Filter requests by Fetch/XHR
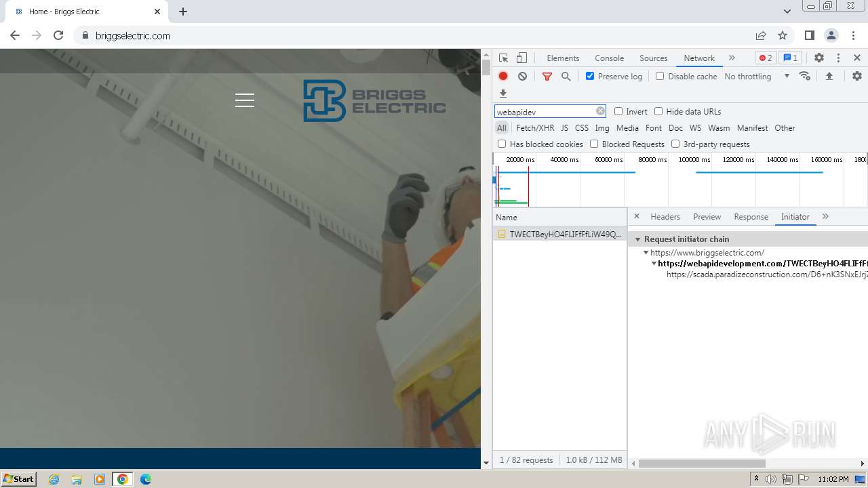The image size is (868, 488). click(x=535, y=127)
